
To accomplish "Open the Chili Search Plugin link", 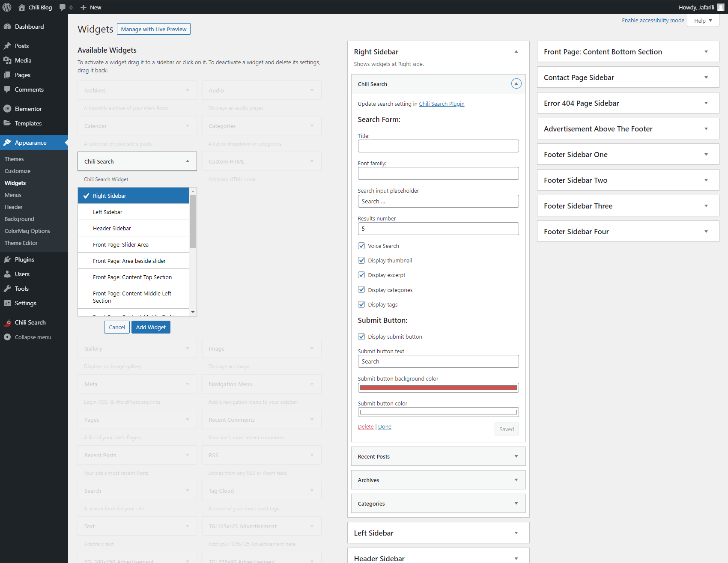I will [x=442, y=104].
